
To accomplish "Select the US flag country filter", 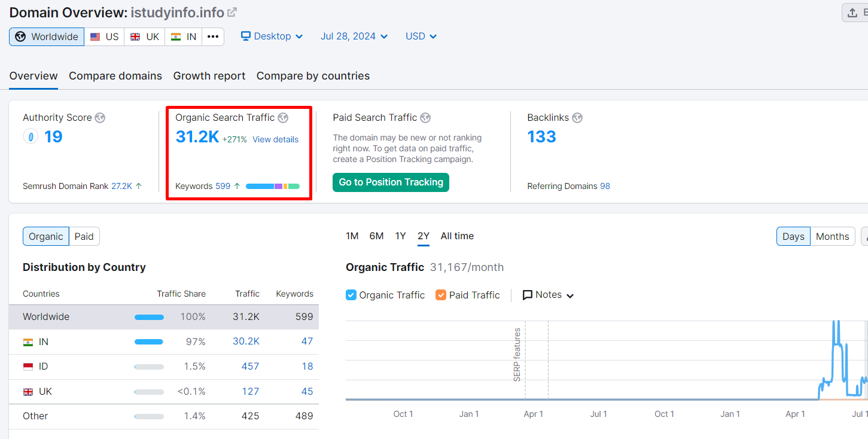I will coord(104,36).
